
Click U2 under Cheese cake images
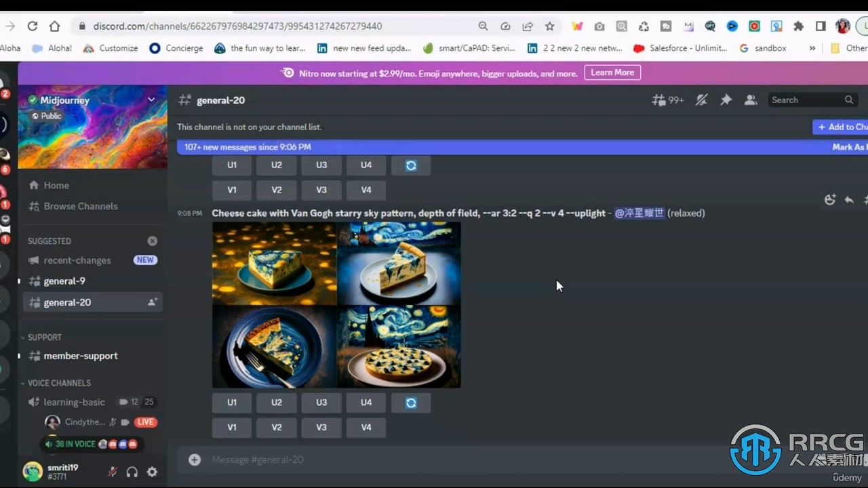tap(277, 403)
